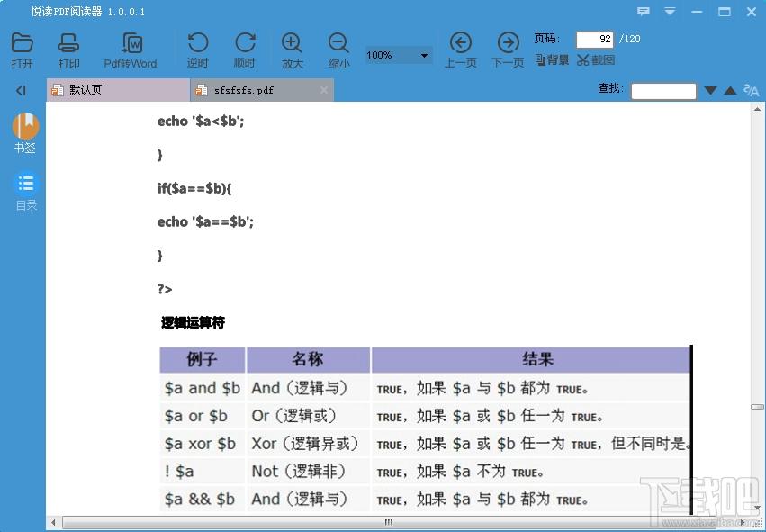Click the '?>' closing tag text
766x532 pixels.
(165, 289)
